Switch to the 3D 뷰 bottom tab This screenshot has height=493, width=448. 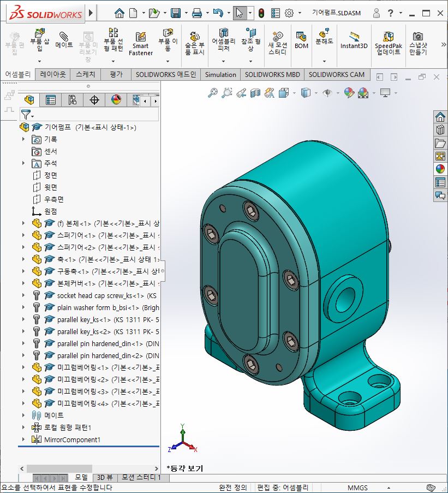pos(104,478)
